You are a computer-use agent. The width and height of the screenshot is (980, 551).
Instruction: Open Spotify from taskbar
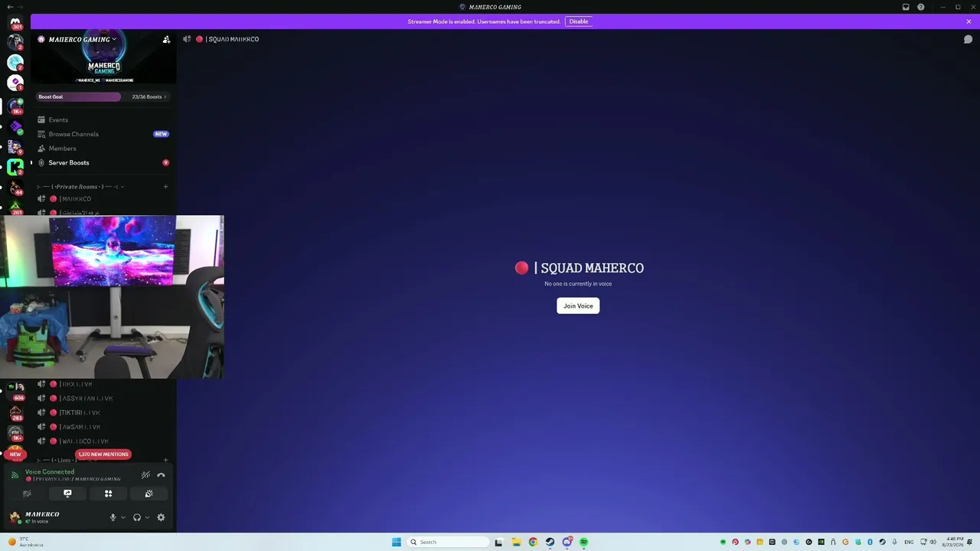point(583,542)
